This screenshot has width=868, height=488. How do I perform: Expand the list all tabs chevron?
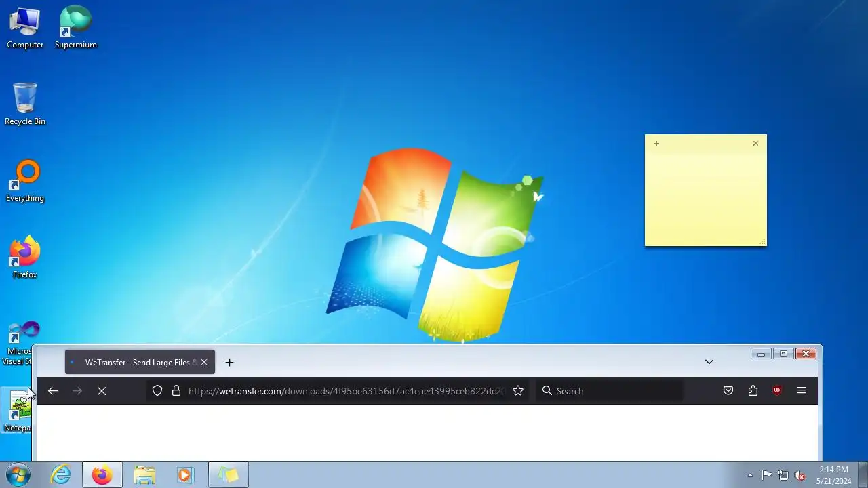pos(709,362)
